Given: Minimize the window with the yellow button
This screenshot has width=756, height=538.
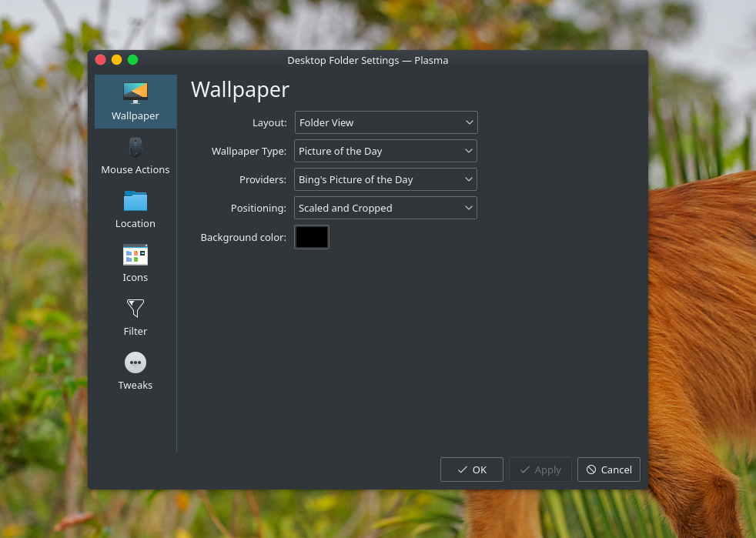Looking at the screenshot, I should 117,60.
